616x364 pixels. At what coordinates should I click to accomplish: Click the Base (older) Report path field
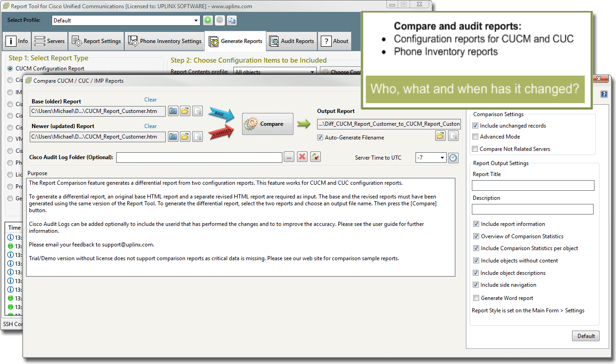(98, 111)
